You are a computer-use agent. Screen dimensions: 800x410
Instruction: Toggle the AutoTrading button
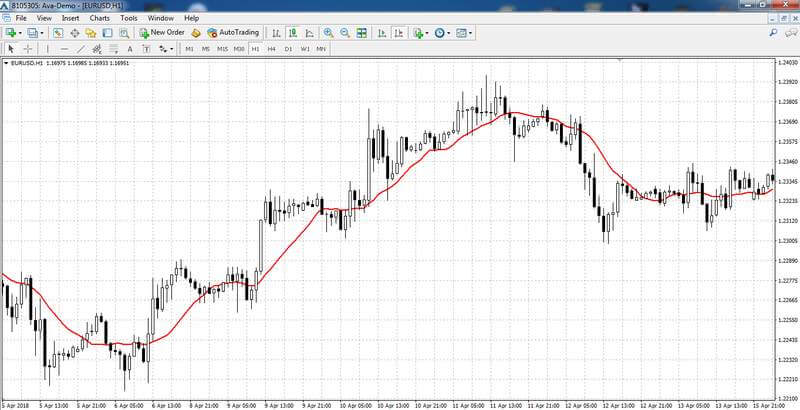tap(233, 33)
